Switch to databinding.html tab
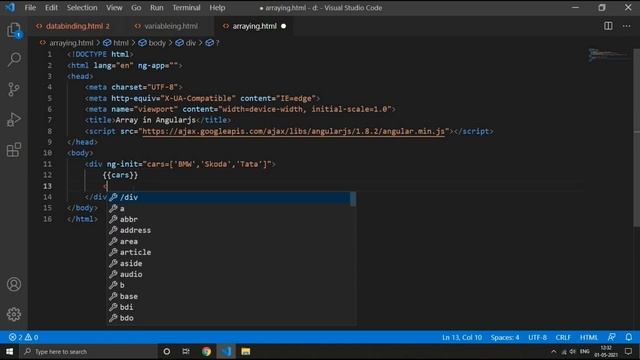 [73, 26]
